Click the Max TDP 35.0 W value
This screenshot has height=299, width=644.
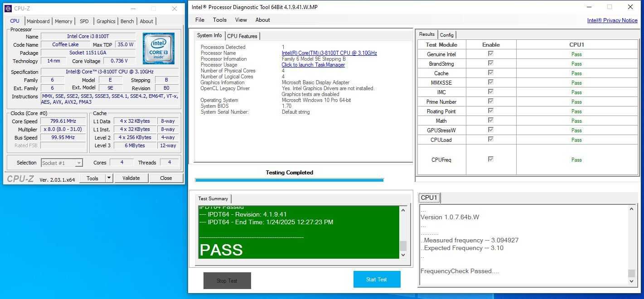click(126, 44)
